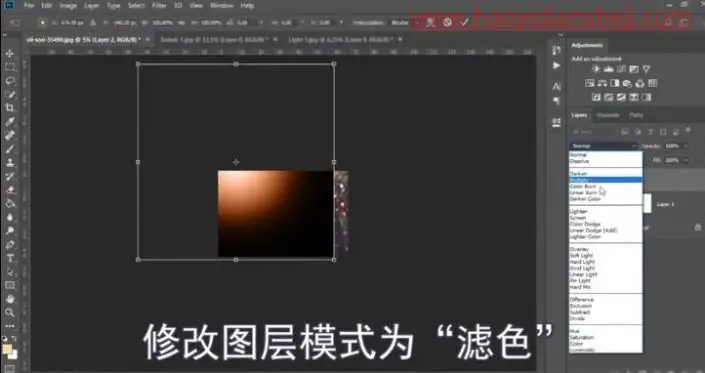Toggle Quick Mask mode

tap(9, 369)
